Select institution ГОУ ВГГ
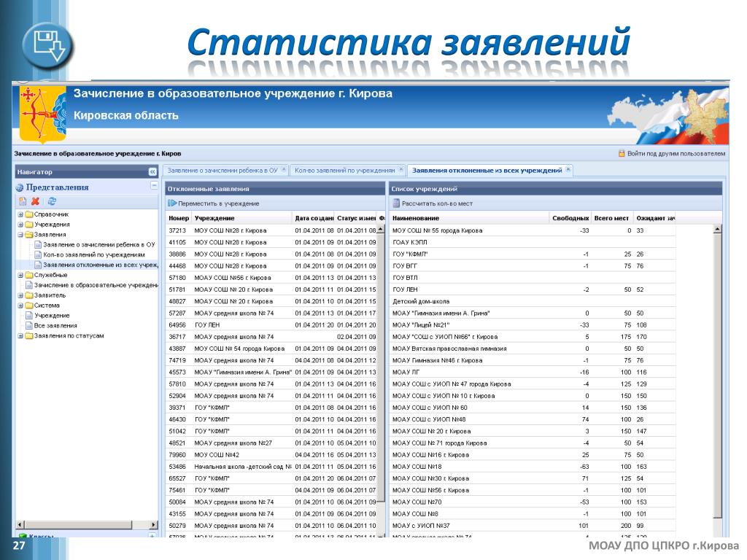 pos(533,265)
